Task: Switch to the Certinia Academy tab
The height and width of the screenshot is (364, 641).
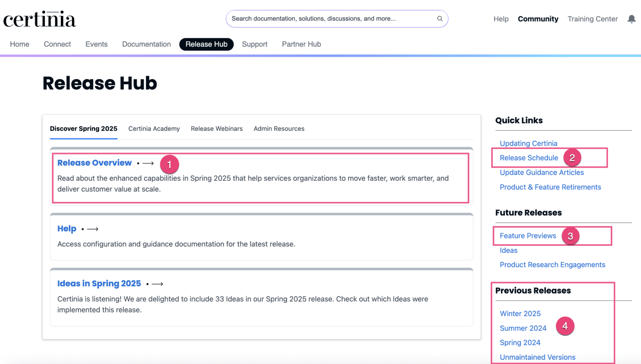Action: click(x=154, y=129)
